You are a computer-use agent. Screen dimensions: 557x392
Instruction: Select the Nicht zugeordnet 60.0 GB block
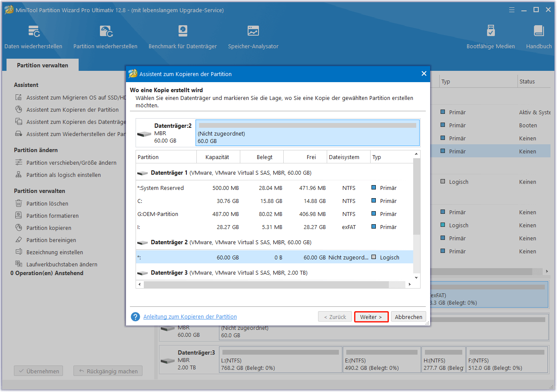308,133
